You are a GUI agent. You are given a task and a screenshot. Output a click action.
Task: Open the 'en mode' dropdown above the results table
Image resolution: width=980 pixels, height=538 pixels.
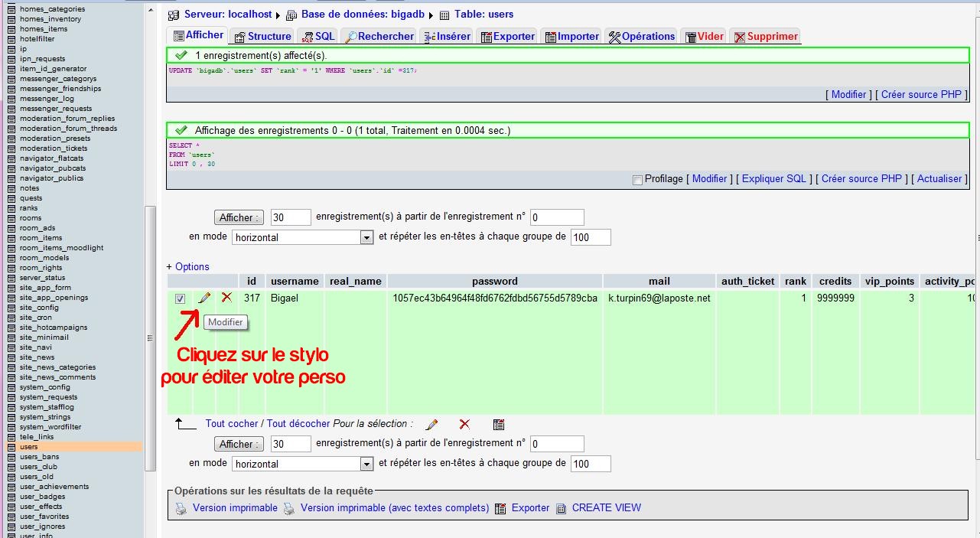pos(302,237)
